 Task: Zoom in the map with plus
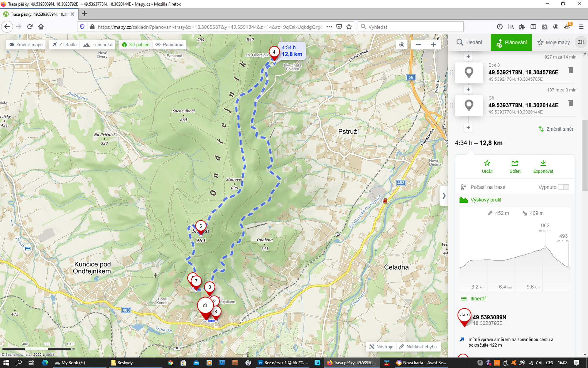click(433, 44)
